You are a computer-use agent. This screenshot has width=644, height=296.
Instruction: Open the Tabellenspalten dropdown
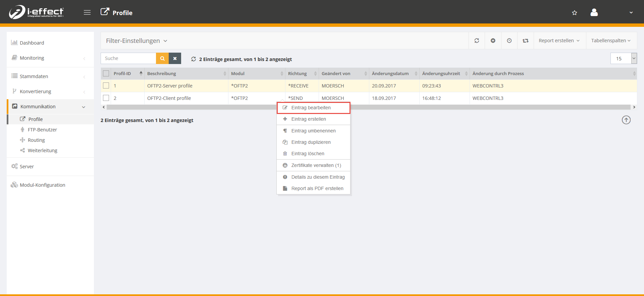[611, 41]
